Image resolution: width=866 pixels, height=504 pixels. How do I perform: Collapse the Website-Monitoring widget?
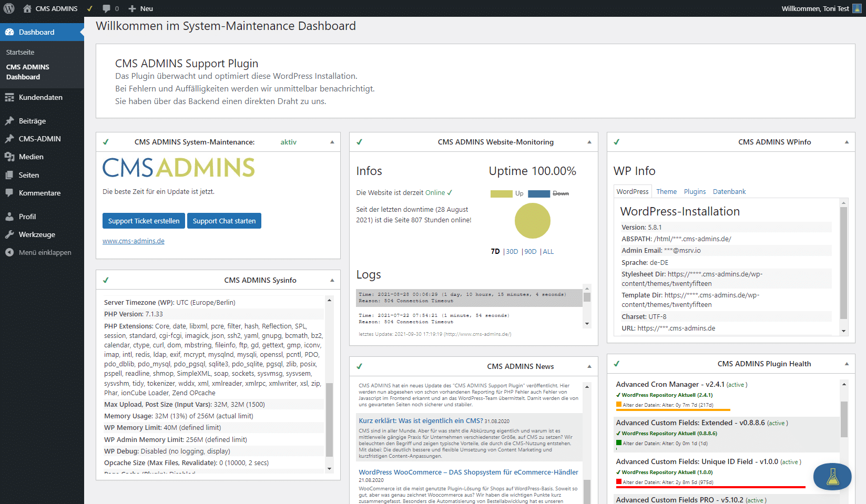tap(589, 142)
